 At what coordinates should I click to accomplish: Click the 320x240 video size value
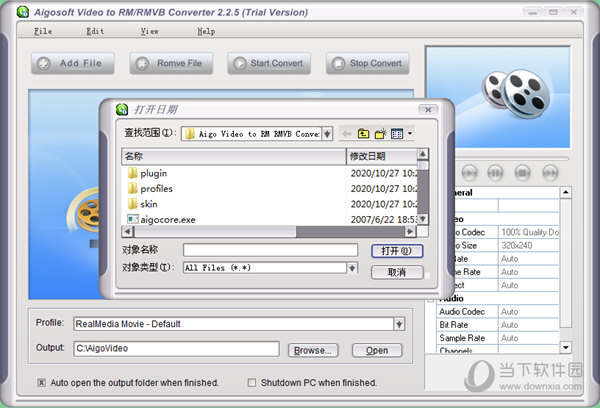[528, 245]
